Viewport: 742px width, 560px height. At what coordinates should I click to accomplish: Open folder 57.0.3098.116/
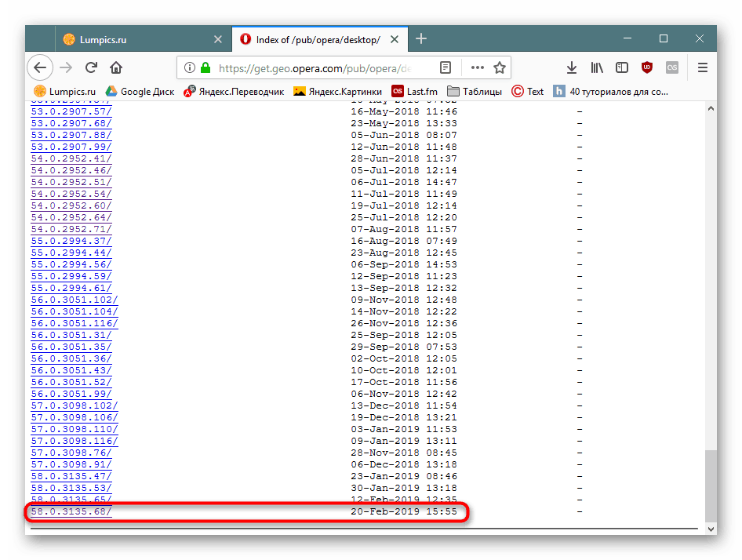click(74, 441)
